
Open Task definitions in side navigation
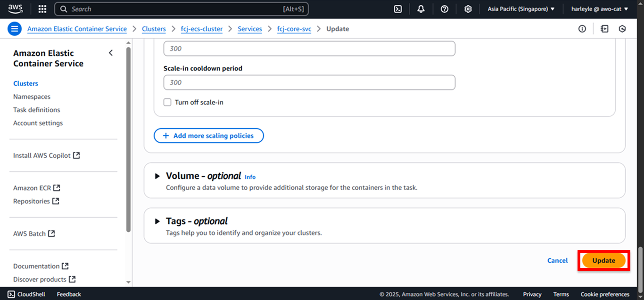[37, 110]
